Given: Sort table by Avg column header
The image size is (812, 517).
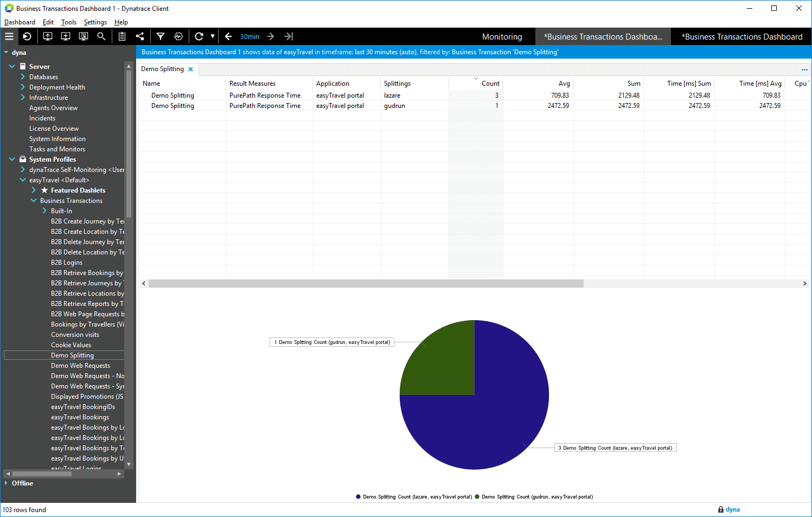Looking at the screenshot, I should [x=538, y=84].
